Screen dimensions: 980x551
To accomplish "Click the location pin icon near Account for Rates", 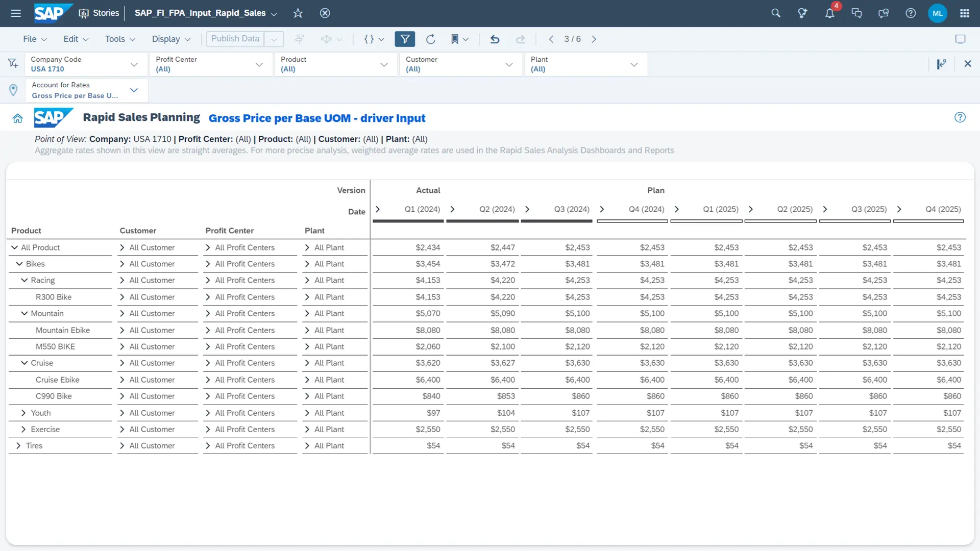I will click(x=13, y=90).
